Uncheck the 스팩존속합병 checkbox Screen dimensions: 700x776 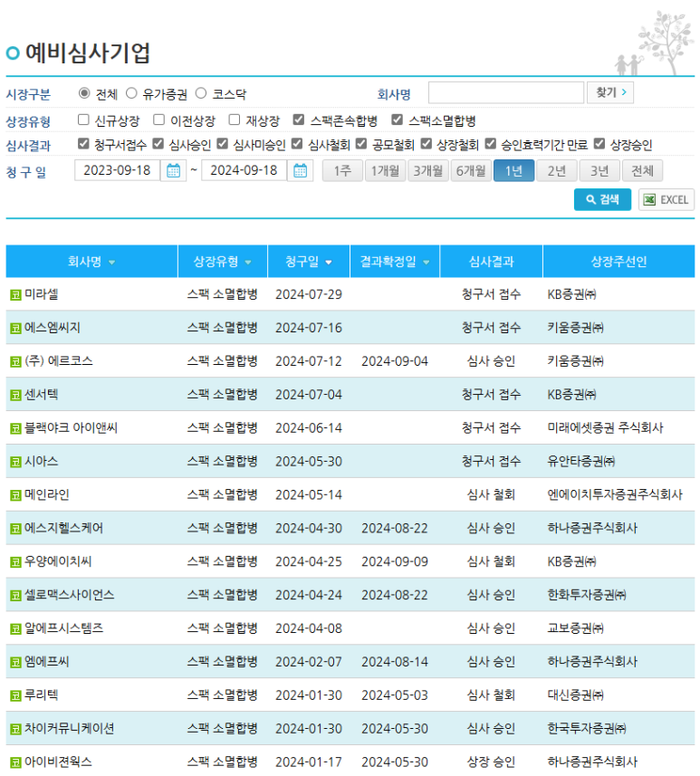pyautogui.click(x=299, y=120)
